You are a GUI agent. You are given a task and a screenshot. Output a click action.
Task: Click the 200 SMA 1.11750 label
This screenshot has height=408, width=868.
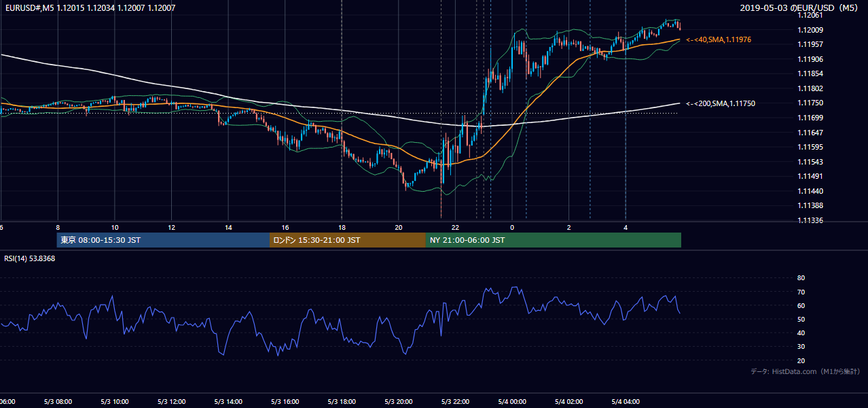coord(720,103)
